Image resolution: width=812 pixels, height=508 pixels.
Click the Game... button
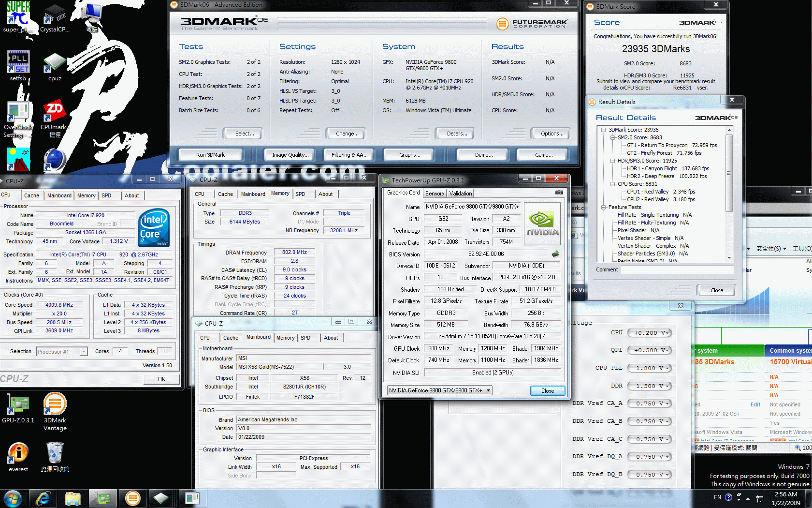543,155
